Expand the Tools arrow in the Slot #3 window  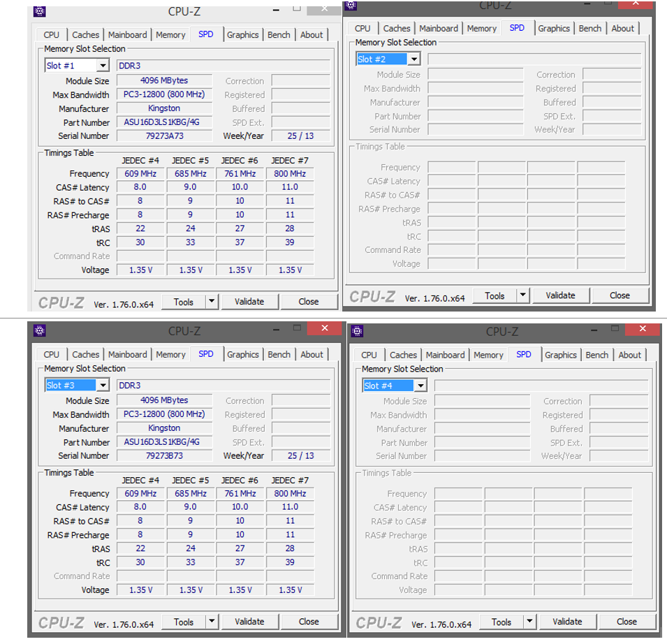coord(212,622)
